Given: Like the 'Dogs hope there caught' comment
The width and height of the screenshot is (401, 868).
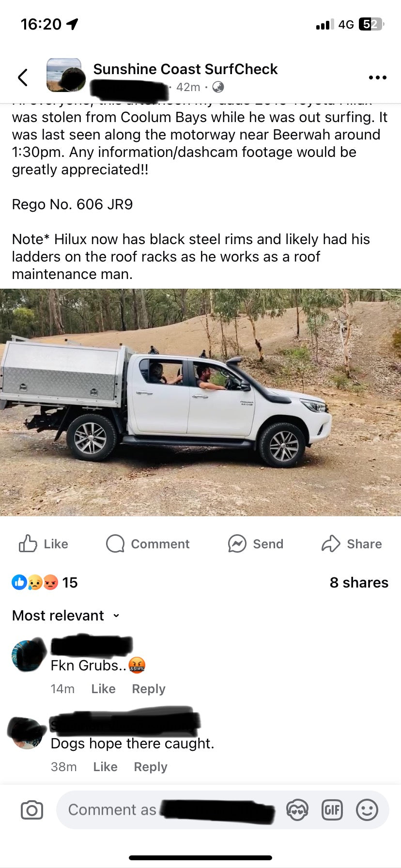Looking at the screenshot, I should [105, 767].
